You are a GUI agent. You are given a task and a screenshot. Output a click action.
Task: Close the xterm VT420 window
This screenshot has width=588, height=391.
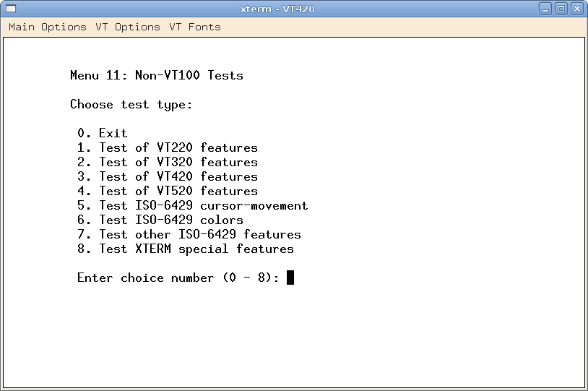click(577, 9)
